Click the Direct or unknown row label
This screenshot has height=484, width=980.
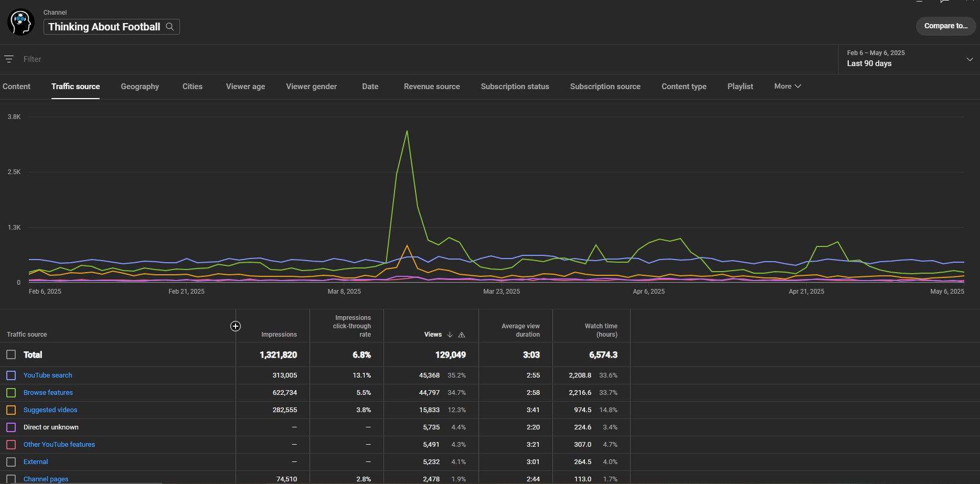tap(51, 427)
